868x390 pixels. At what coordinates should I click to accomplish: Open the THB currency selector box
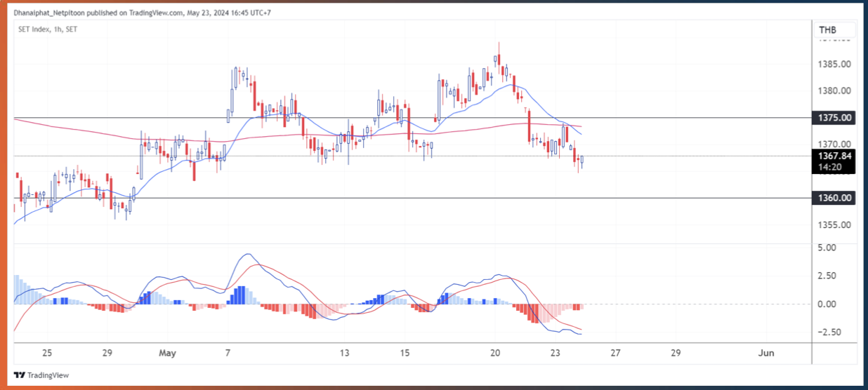point(835,30)
